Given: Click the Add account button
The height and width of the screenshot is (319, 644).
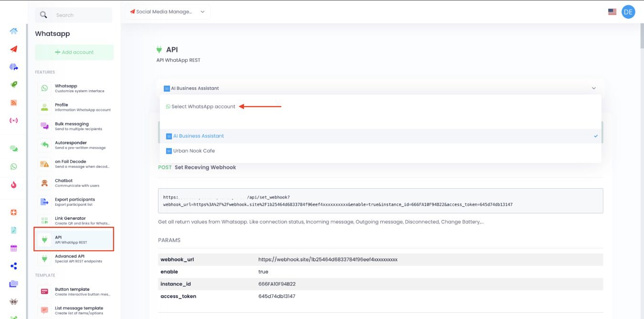Looking at the screenshot, I should [74, 52].
